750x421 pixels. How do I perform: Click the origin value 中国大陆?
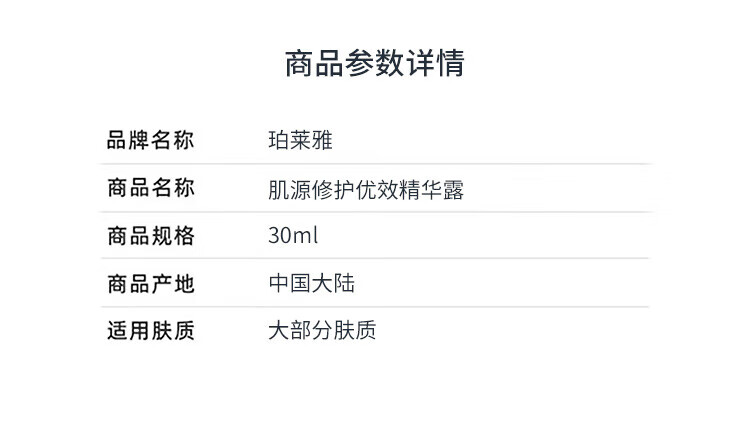coord(311,284)
